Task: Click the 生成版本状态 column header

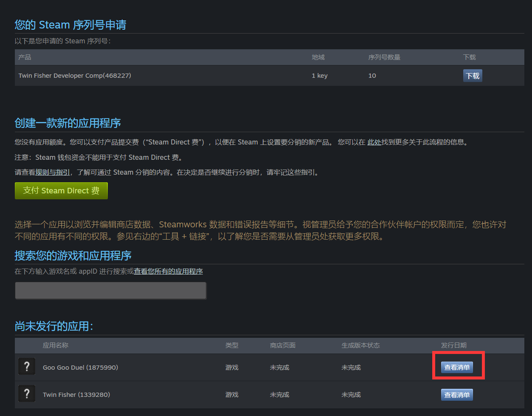Action: pyautogui.click(x=360, y=345)
